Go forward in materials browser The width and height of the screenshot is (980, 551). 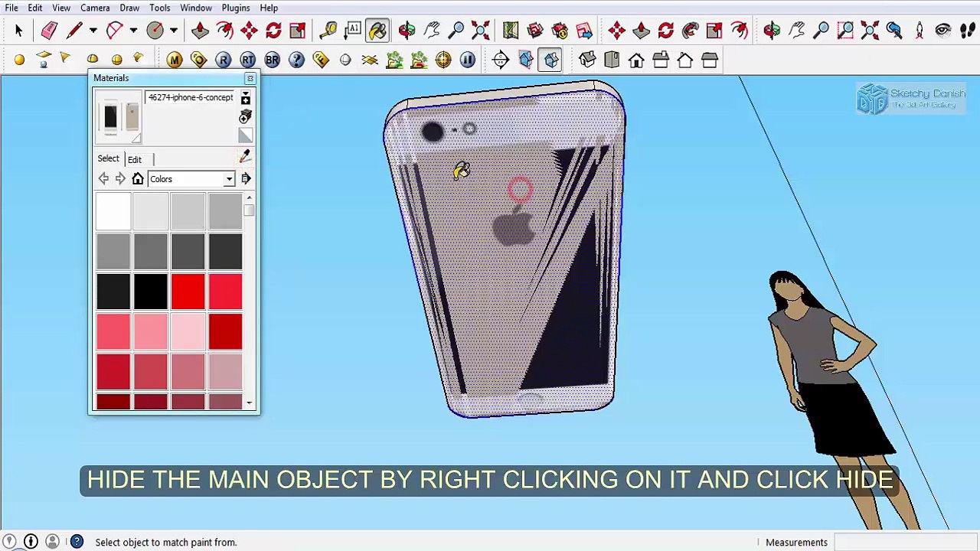click(x=120, y=178)
